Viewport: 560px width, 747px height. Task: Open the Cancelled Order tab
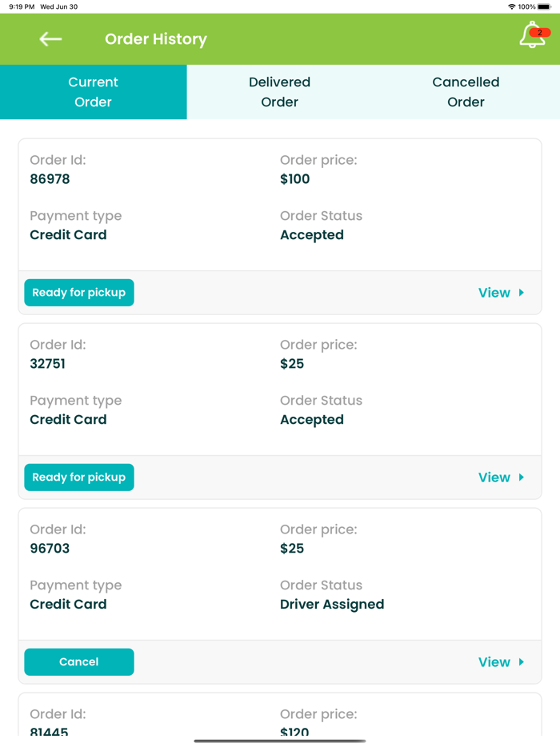point(466,92)
